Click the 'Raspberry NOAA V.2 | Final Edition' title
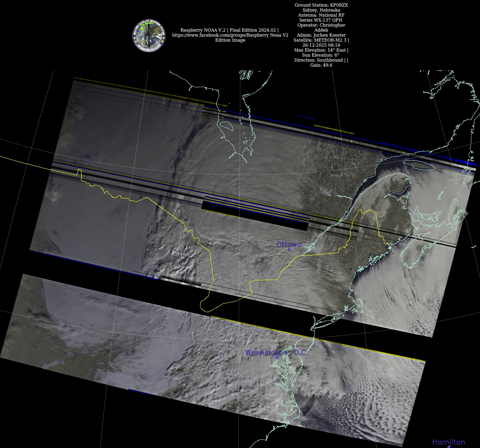Screen dimensions: 480x448 coord(229,30)
